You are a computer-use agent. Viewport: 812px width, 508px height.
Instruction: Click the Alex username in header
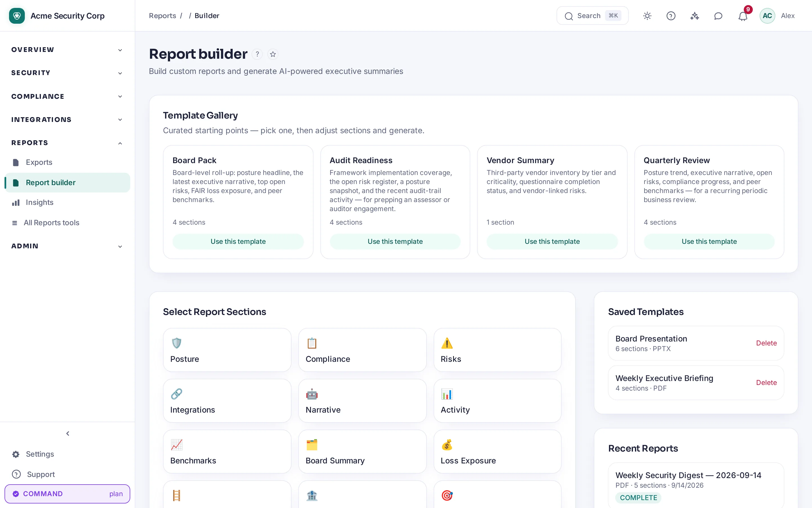click(787, 16)
